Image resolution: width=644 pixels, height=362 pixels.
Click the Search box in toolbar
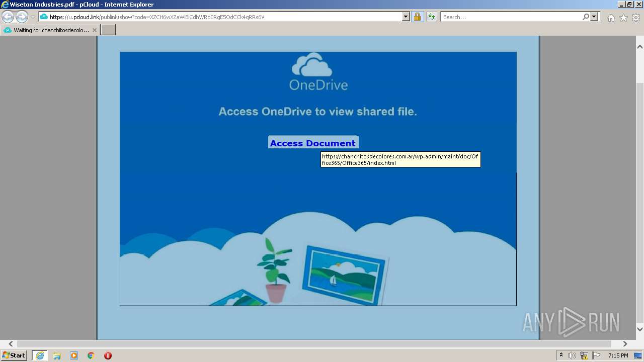click(x=512, y=17)
